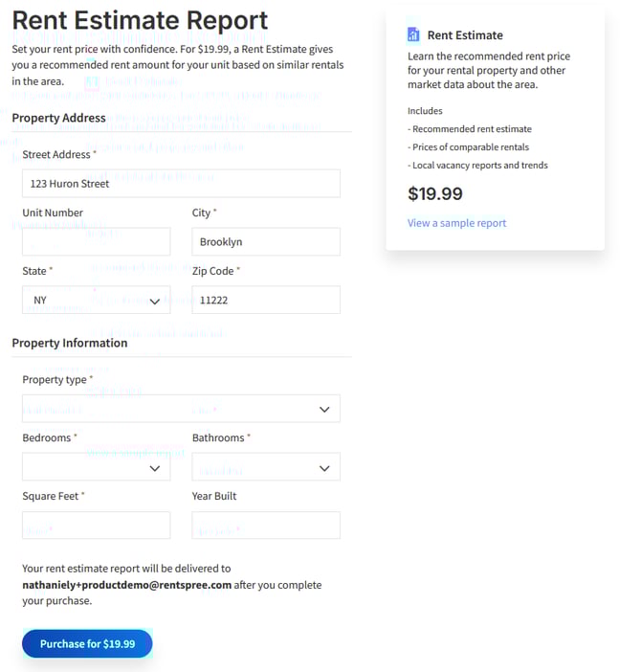Viewport: 641px width, 672px height.
Task: Click the Property type chevron arrow
Action: [324, 410]
